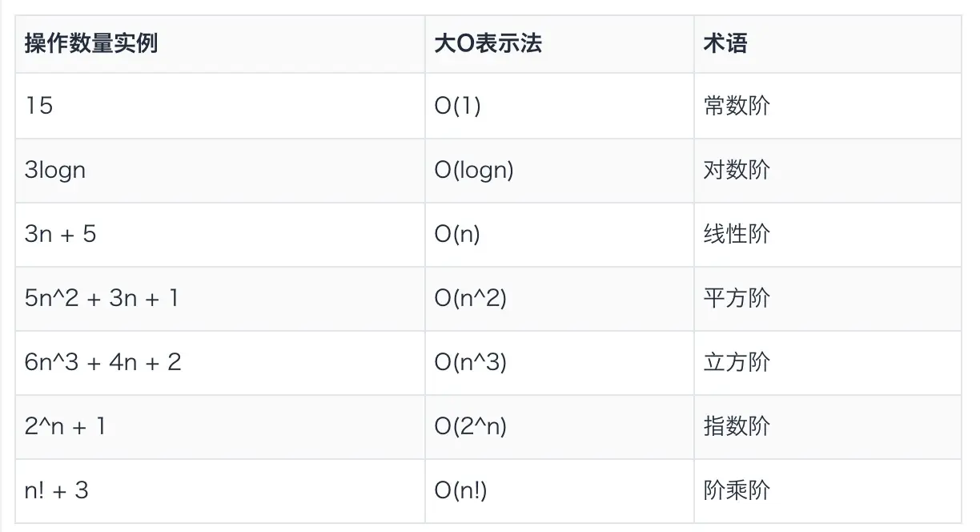Select the O(n^2) notation cell
This screenshot has width=980, height=532.
pos(560,299)
